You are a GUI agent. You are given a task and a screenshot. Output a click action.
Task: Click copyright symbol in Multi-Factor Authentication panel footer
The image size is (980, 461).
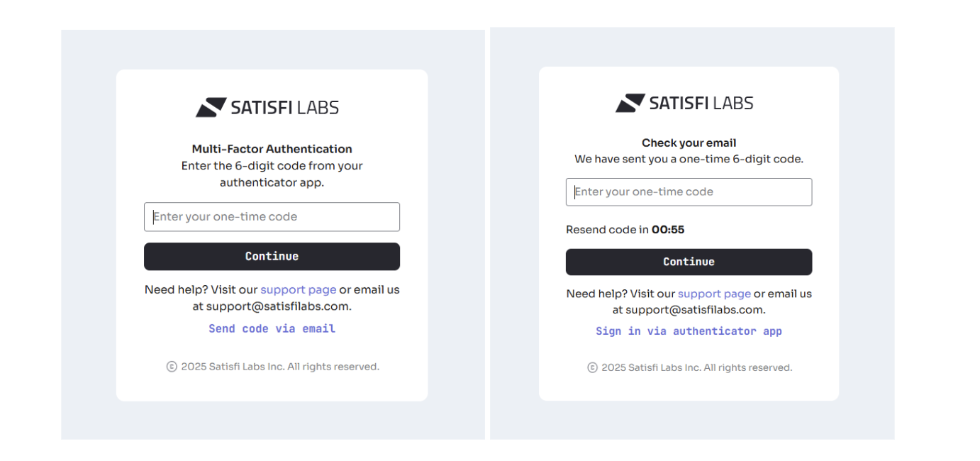(172, 367)
